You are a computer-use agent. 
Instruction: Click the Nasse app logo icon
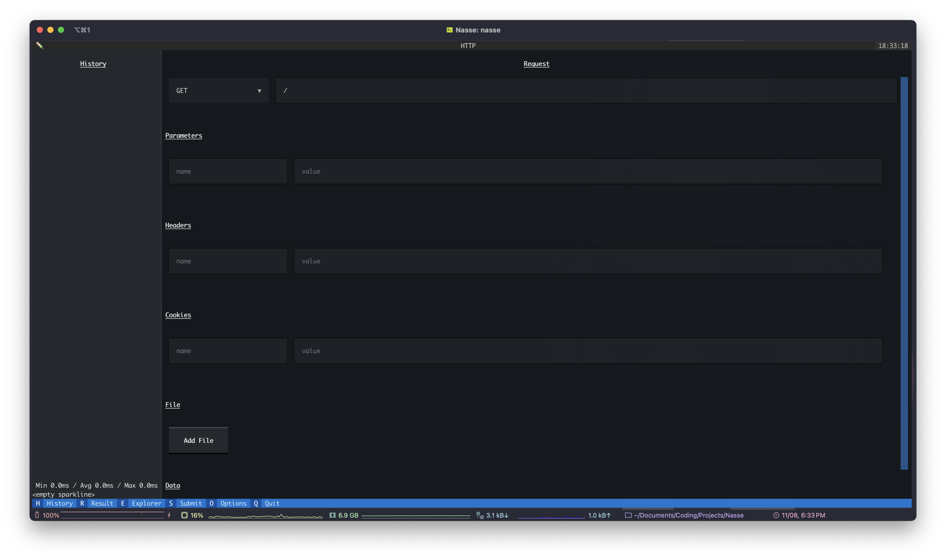40,46
